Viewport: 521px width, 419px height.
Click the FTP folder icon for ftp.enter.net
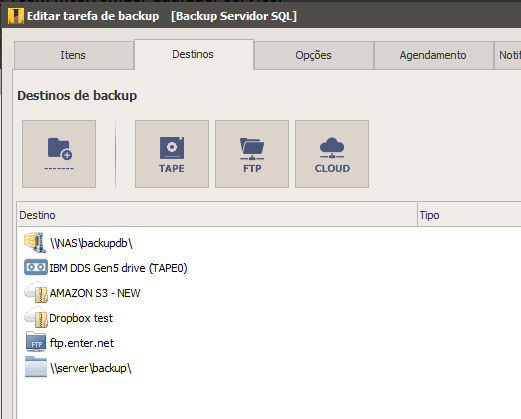click(x=36, y=342)
